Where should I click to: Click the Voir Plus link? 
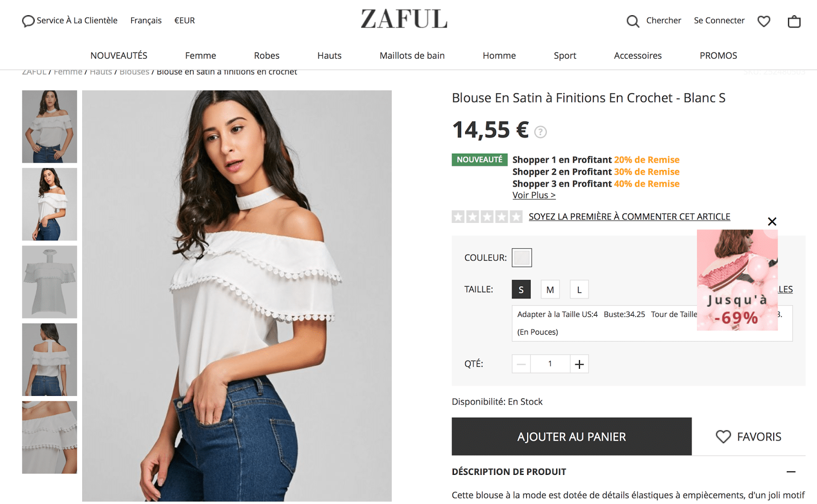coord(534,195)
